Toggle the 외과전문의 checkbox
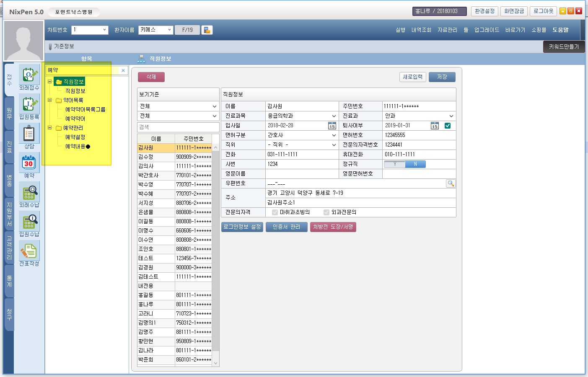The width and height of the screenshot is (588, 377). (x=326, y=212)
